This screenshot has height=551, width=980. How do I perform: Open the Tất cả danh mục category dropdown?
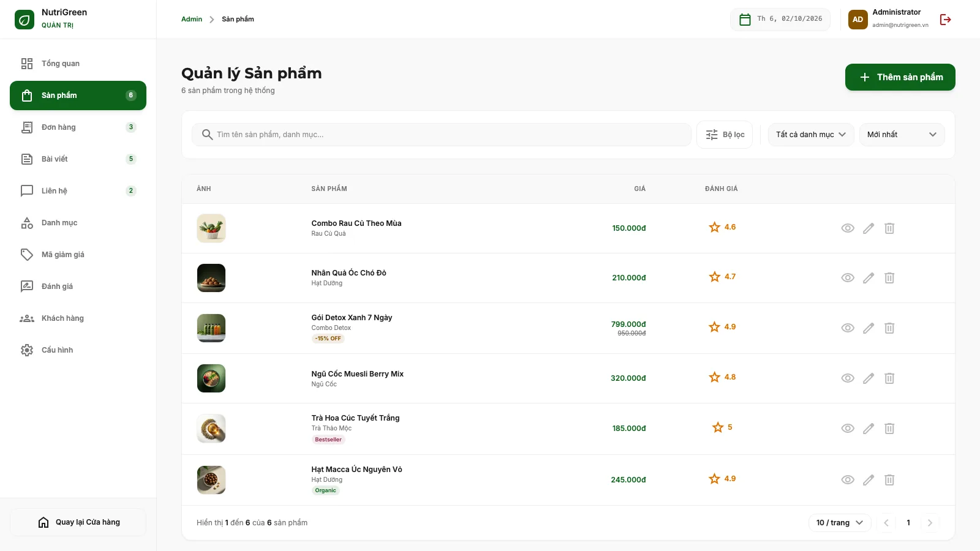coord(811,135)
